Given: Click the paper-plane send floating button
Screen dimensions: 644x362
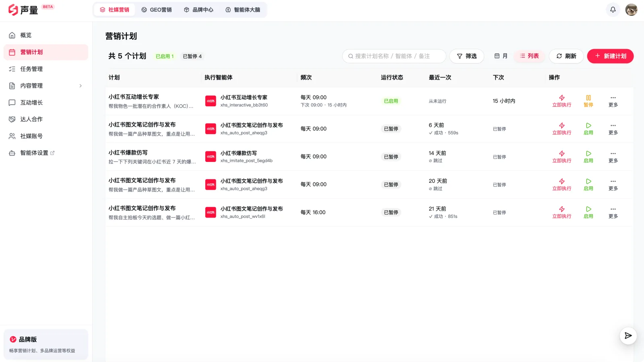Looking at the screenshot, I should click(628, 336).
